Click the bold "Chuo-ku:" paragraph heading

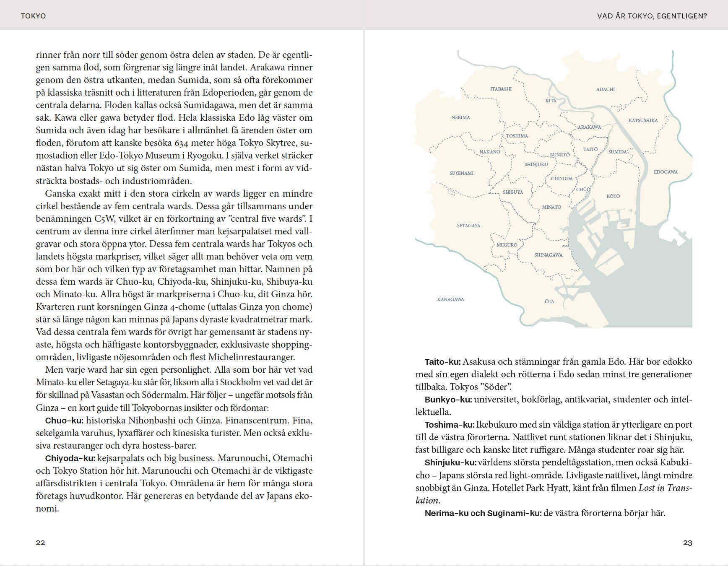[x=64, y=421]
